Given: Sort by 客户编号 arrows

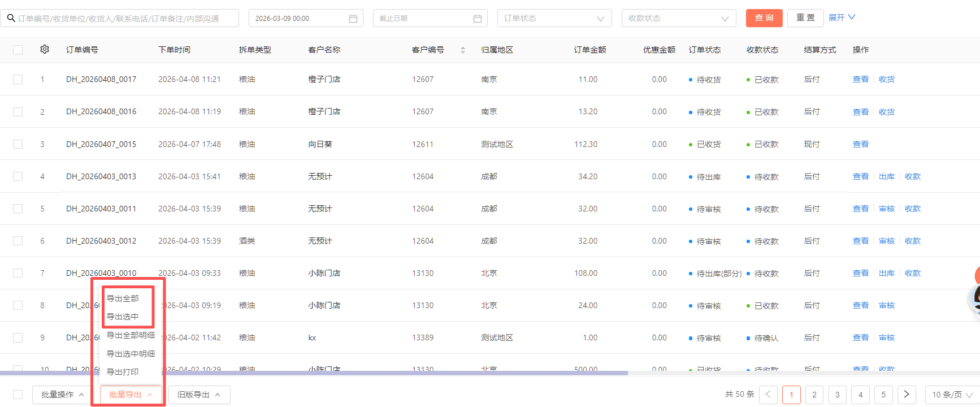Looking at the screenshot, I should (x=463, y=50).
